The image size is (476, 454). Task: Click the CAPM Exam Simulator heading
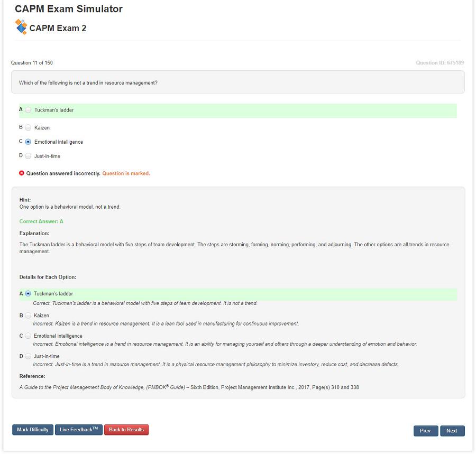pos(69,9)
